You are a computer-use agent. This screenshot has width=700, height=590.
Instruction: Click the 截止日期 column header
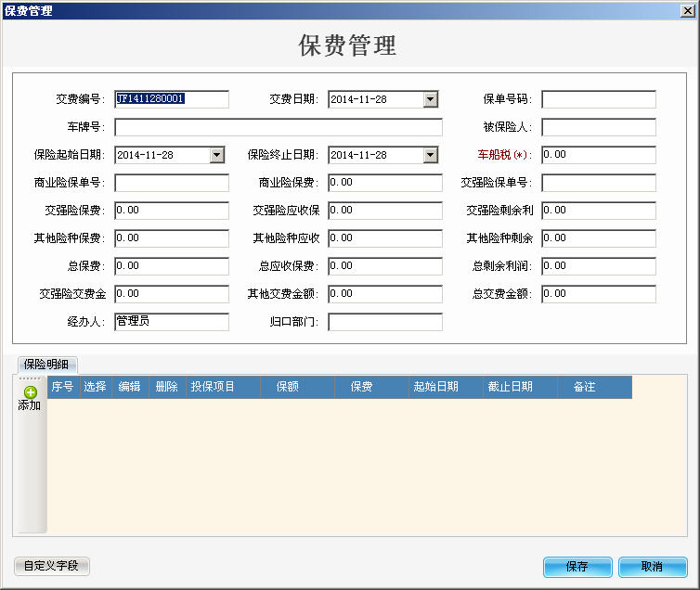point(520,387)
